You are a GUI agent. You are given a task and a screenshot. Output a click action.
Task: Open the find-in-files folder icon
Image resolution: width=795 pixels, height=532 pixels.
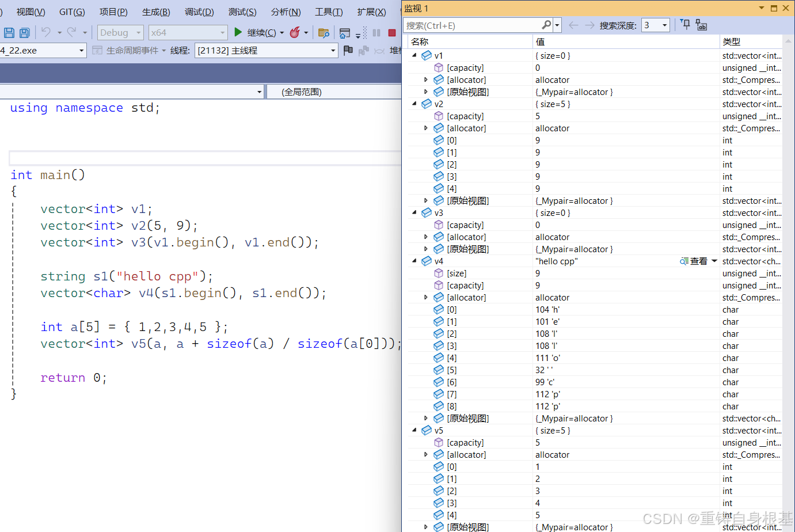pyautogui.click(x=324, y=33)
